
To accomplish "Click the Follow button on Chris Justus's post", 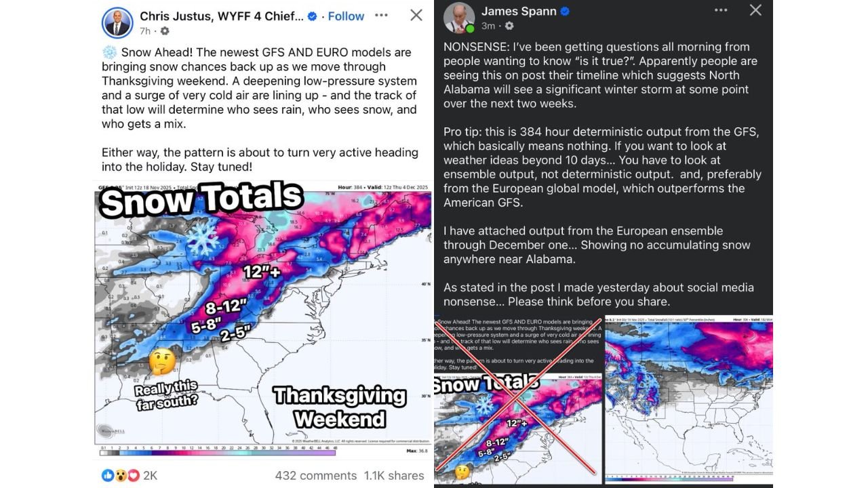I will click(x=346, y=16).
